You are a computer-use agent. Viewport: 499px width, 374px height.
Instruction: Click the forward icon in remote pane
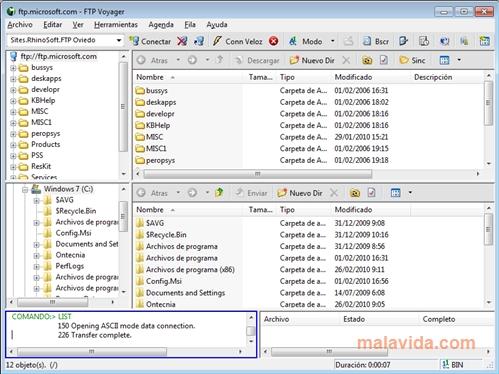click(x=192, y=60)
